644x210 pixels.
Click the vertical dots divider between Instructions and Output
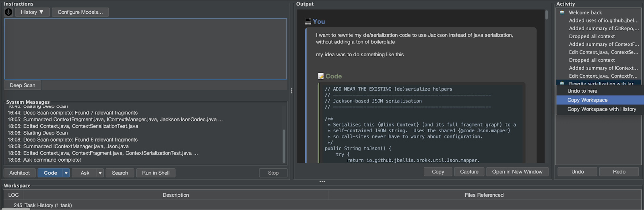pos(291,91)
